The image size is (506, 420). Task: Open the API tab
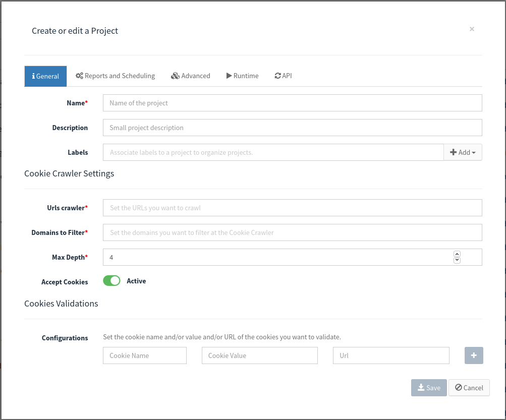tap(283, 76)
